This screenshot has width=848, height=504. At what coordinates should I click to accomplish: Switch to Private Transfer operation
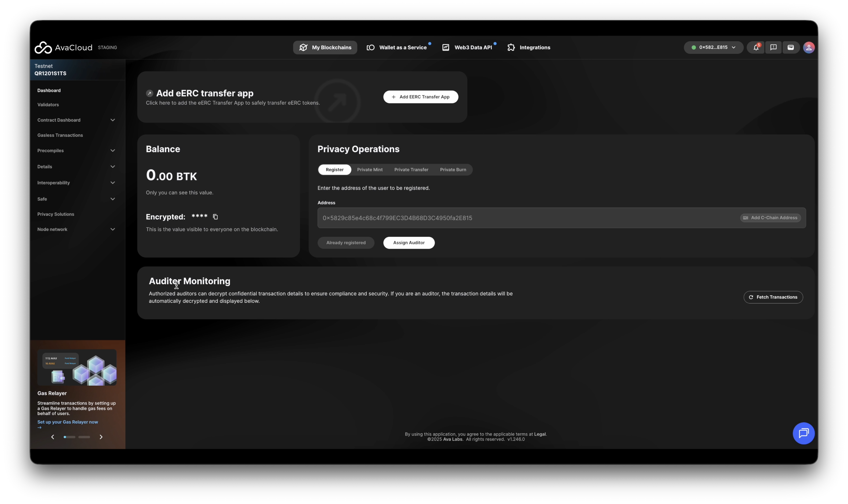coord(411,170)
